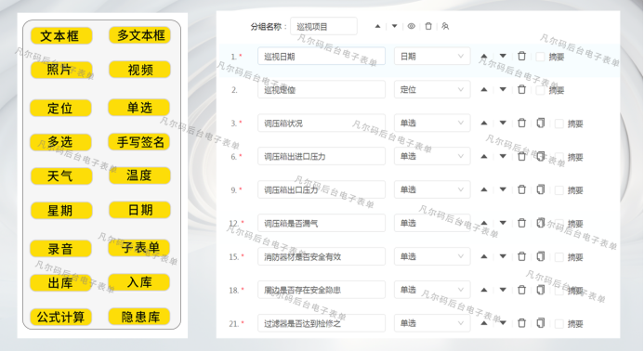This screenshot has height=351, width=644.
Task: Add a 星期 field
Action: tap(61, 211)
